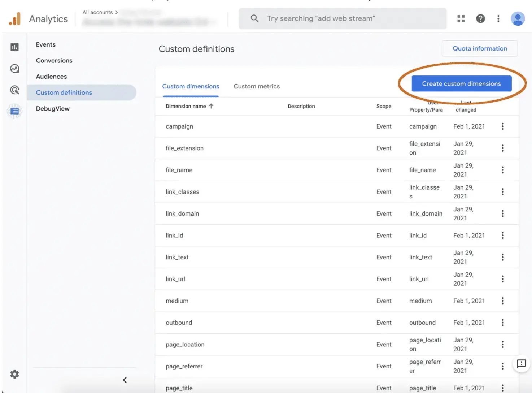
Task: Open the Explore icon in left rail
Action: click(x=14, y=69)
